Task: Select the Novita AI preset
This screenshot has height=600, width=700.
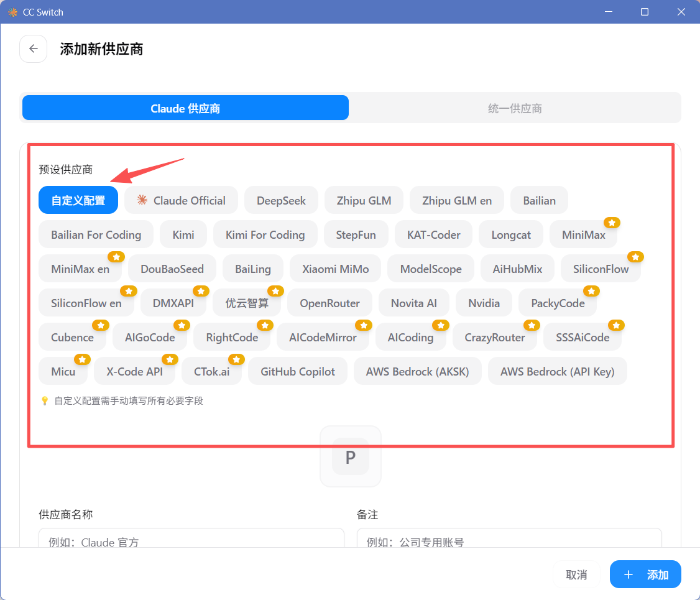Action: click(414, 303)
